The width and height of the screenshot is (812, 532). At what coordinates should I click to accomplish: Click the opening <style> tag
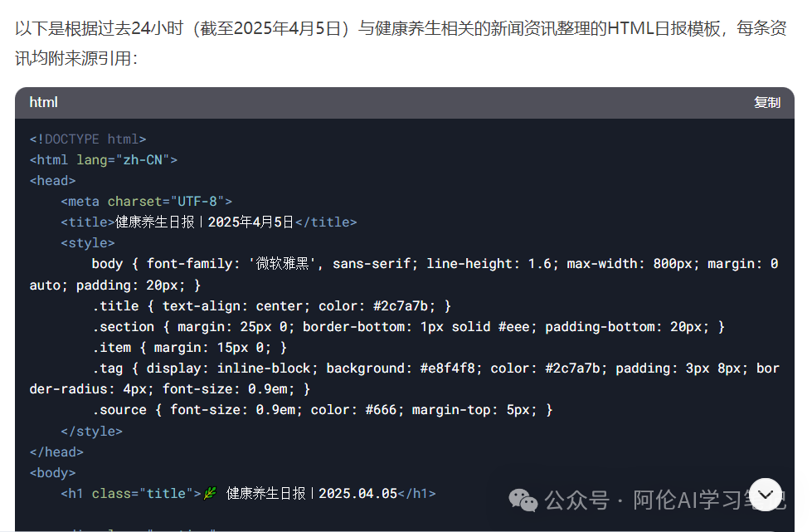pyautogui.click(x=88, y=243)
